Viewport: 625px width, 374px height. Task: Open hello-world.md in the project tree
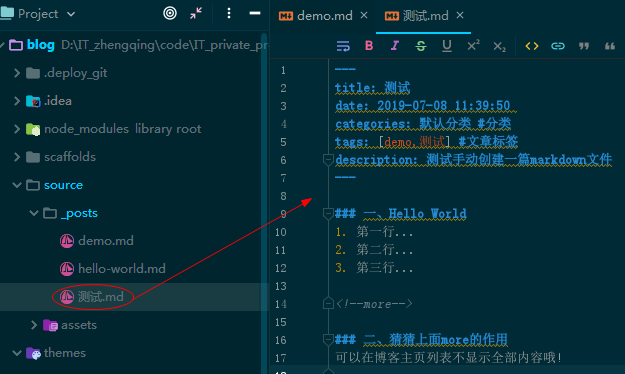click(x=122, y=269)
